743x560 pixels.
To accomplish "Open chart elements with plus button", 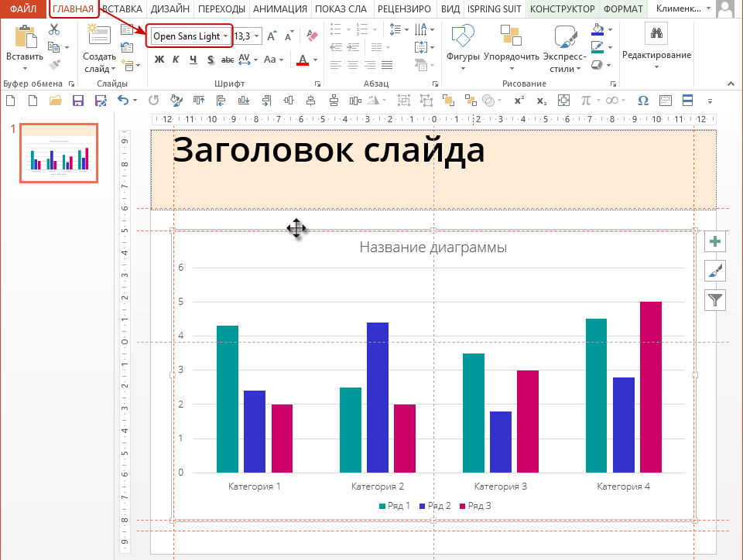I will (715, 242).
